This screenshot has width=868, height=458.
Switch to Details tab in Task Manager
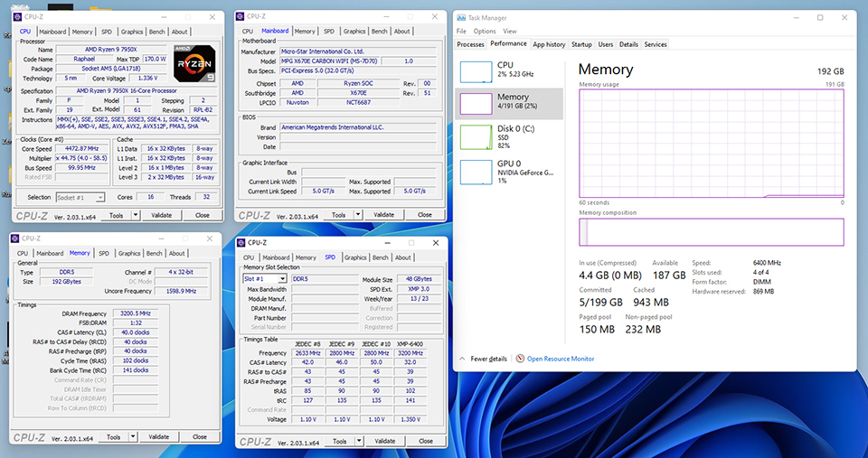(628, 44)
